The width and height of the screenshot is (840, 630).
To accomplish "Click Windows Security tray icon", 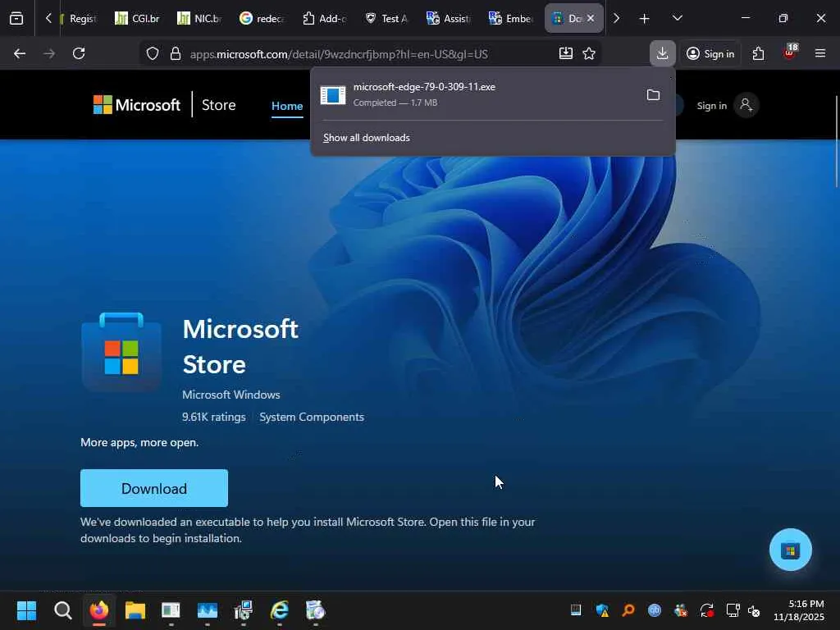I will (602, 610).
